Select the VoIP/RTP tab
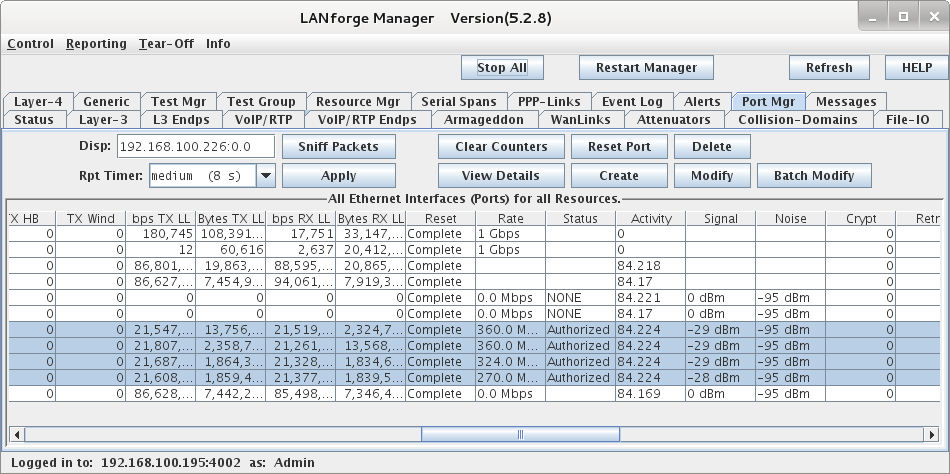Viewport: 950px width, 474px height. 264,119
